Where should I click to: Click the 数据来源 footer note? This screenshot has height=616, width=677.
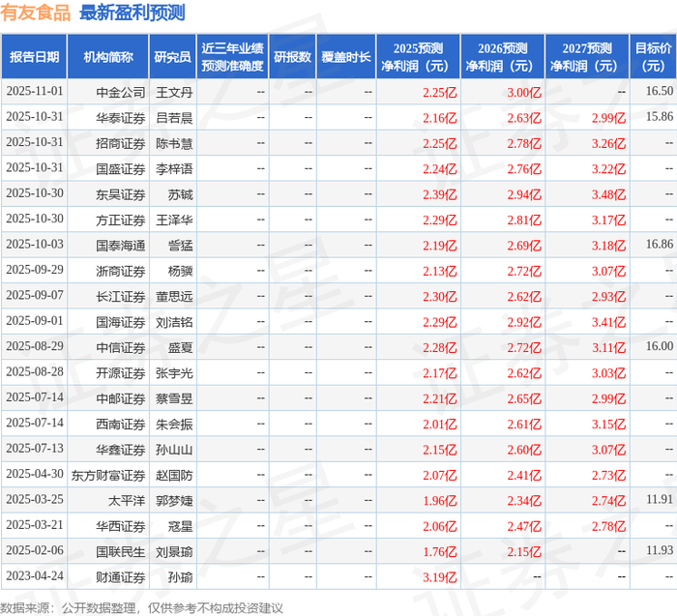pyautogui.click(x=141, y=608)
